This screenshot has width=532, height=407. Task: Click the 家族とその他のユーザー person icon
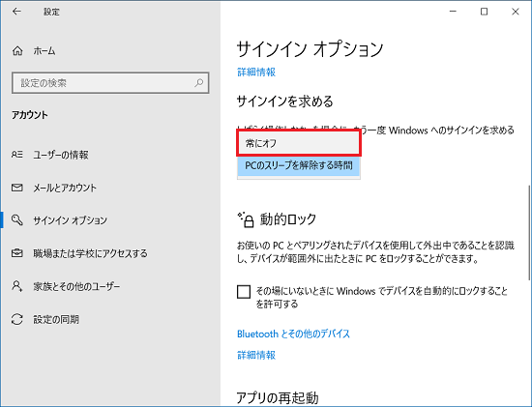tap(17, 286)
